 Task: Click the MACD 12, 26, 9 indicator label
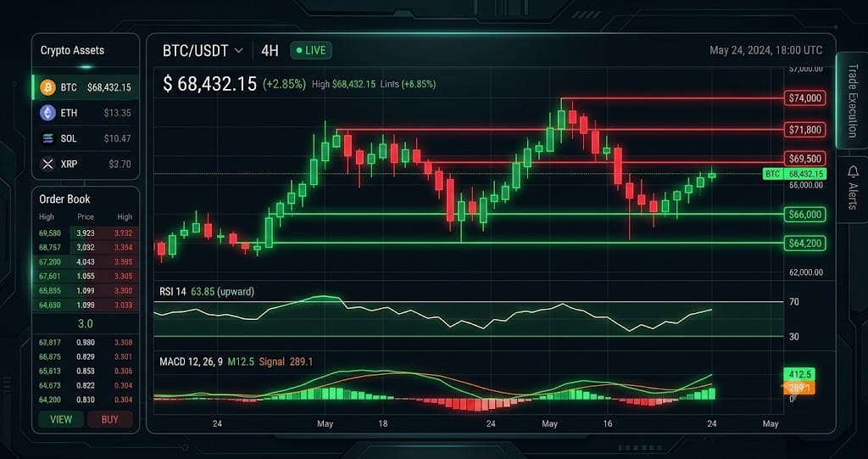click(x=191, y=362)
